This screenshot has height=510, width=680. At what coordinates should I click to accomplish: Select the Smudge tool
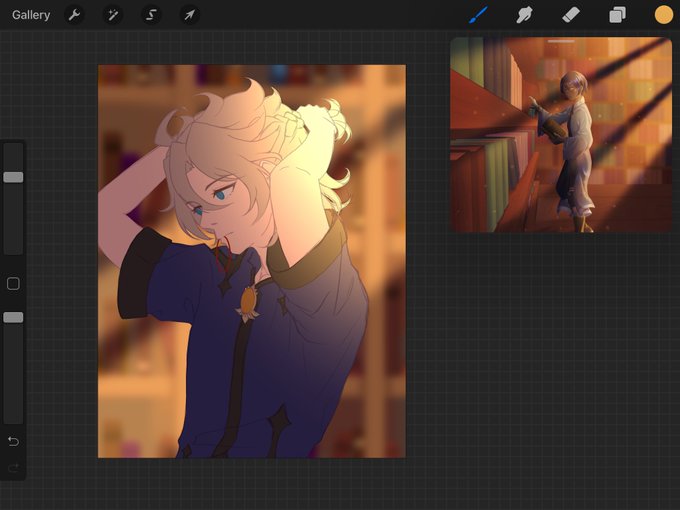(524, 15)
